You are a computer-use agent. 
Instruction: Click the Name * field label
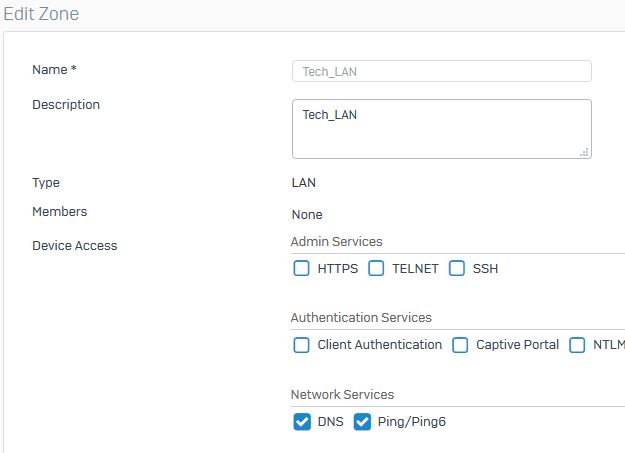coord(54,70)
